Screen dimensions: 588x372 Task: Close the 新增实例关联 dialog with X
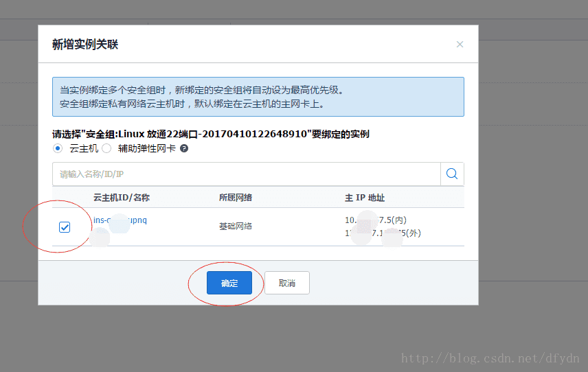pos(460,45)
